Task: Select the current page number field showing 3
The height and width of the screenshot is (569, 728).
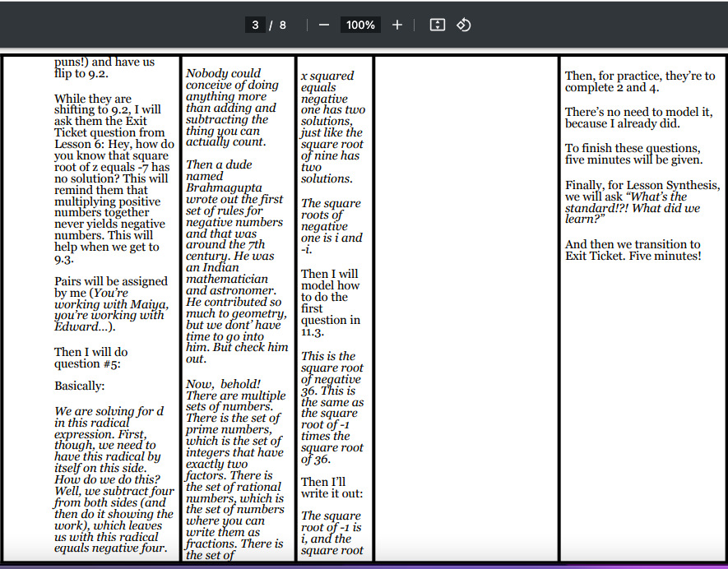Action: [255, 25]
